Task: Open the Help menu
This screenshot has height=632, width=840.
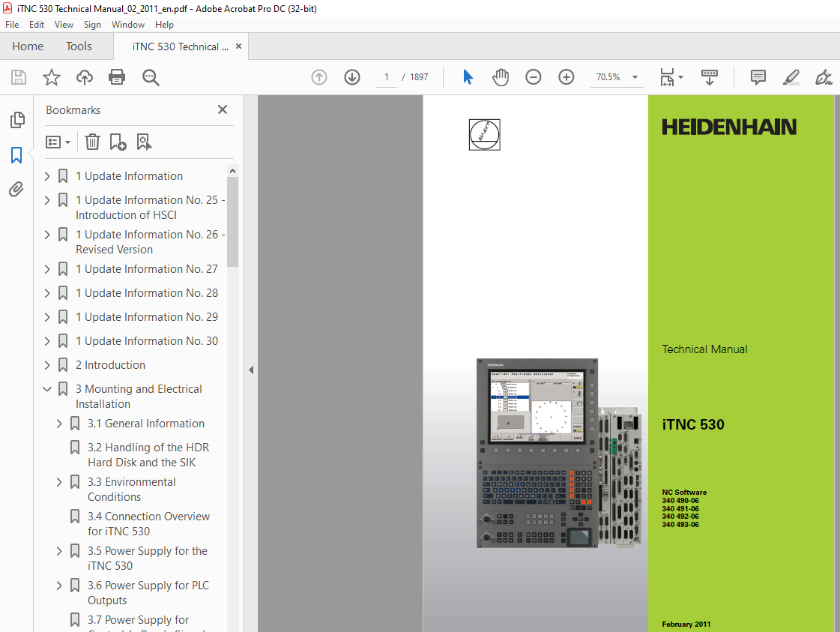Action: (x=164, y=25)
